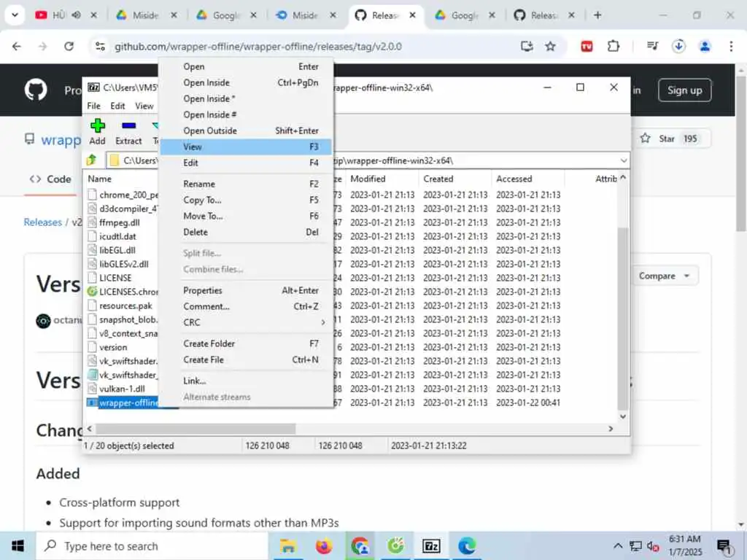747x560 pixels.
Task: Click the 7-Zip vertical scrollbar thumb
Action: (623, 318)
